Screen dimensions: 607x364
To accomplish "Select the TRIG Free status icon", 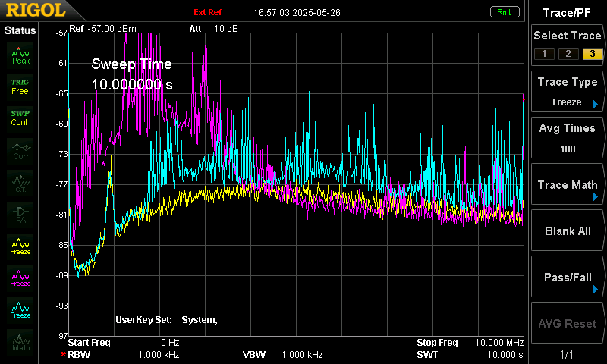I will click(20, 87).
